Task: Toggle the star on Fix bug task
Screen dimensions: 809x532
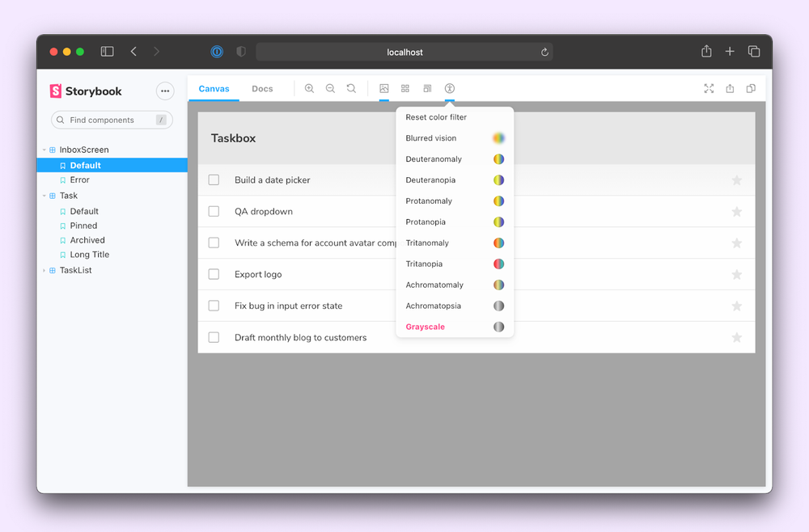Action: click(737, 306)
